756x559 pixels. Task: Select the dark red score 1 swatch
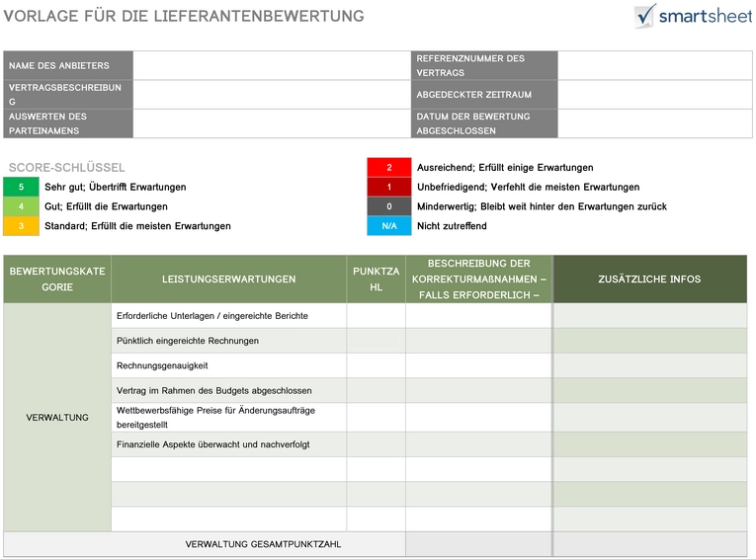click(x=389, y=187)
